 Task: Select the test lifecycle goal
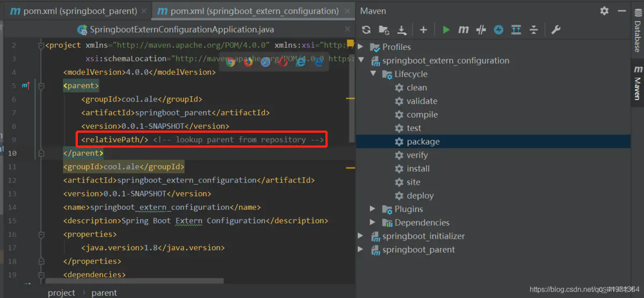[414, 128]
